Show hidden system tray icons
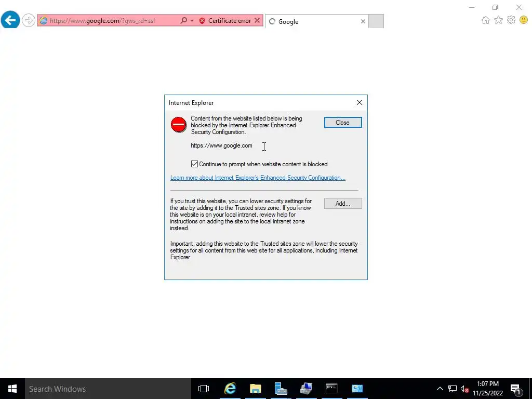532x399 pixels. click(440, 389)
